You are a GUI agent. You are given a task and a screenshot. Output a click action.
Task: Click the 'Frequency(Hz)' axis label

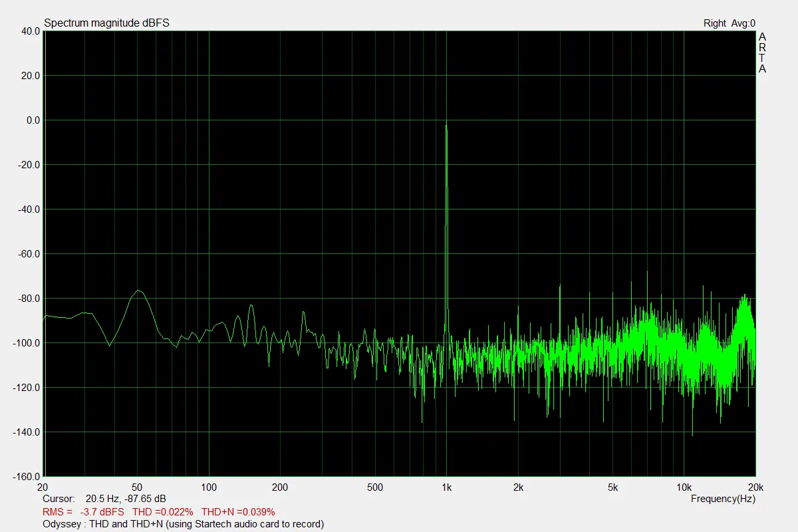(x=723, y=499)
